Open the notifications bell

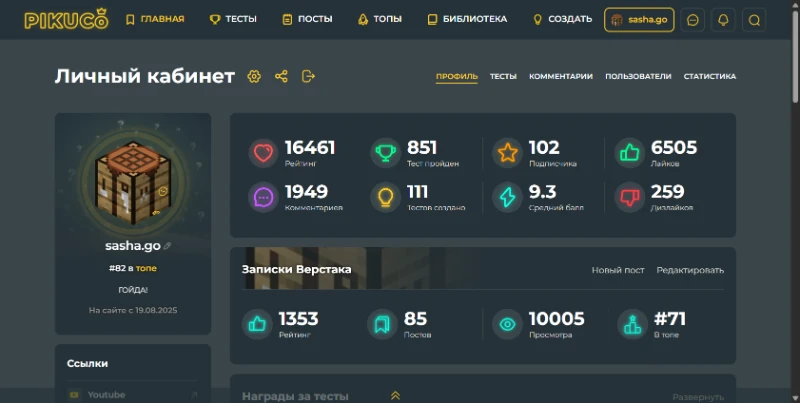point(723,20)
